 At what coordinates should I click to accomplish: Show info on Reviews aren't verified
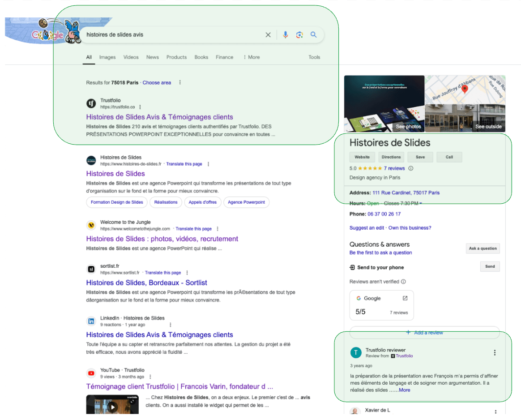tap(403, 282)
